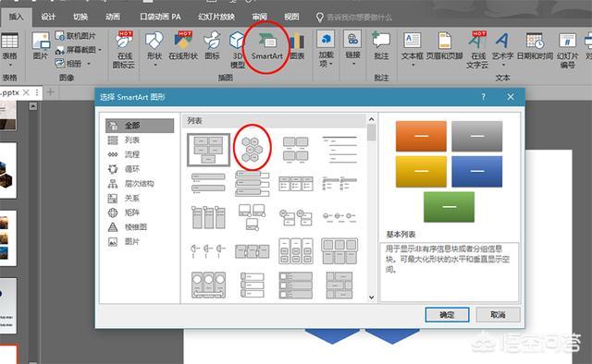Click the gallery scroll down arrow
592x364 pixels.
tap(372, 297)
